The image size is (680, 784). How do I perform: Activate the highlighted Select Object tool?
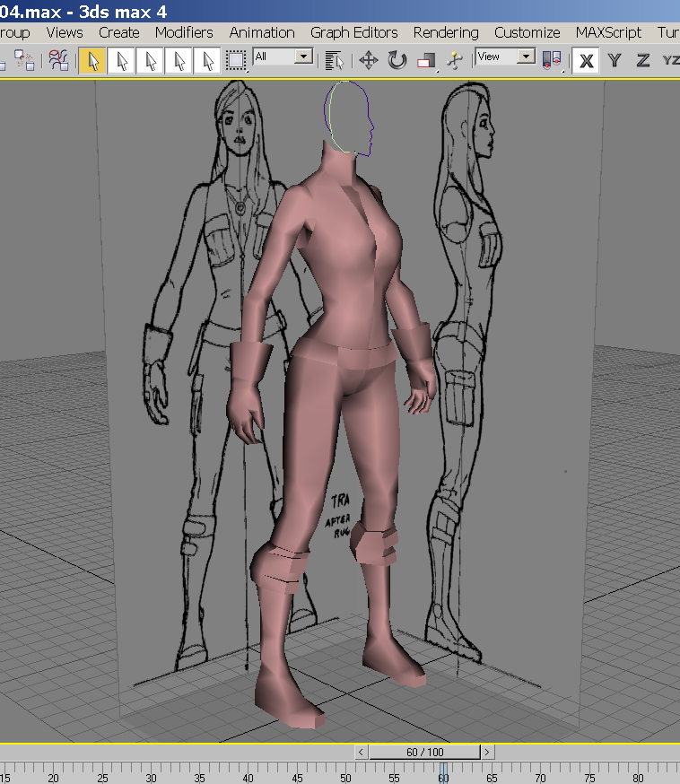(x=92, y=60)
